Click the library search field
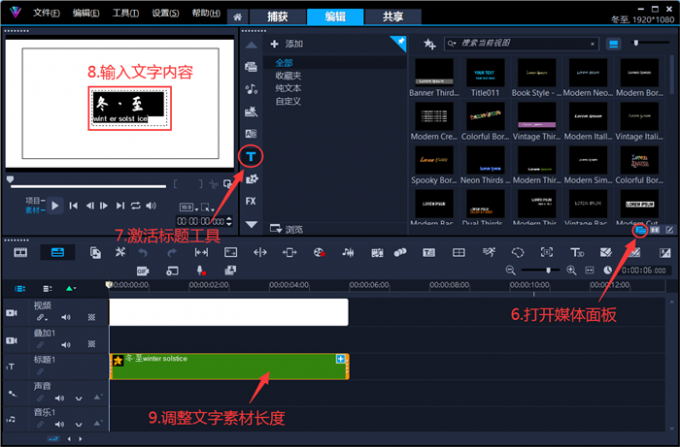The height and width of the screenshot is (447, 680). [522, 43]
